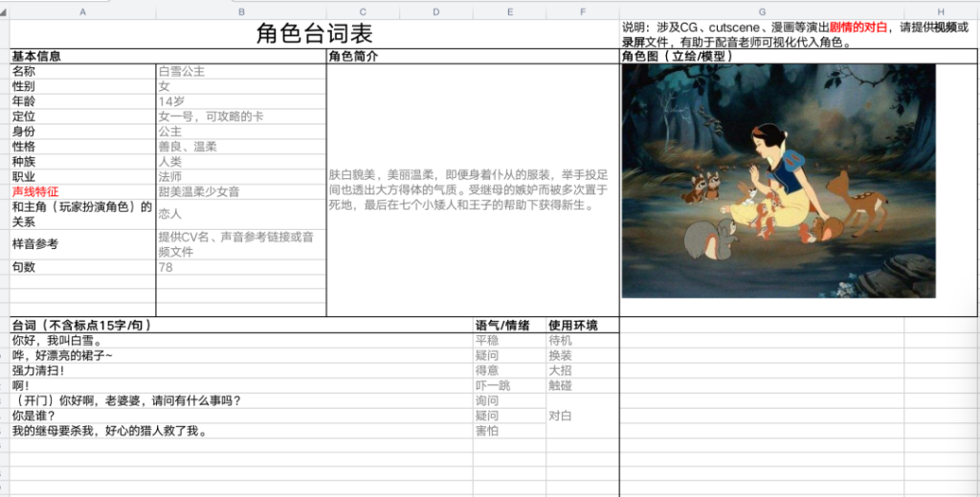The image size is (980, 497).
Task: Click the line 我的继母要杀我
Action: point(241,431)
